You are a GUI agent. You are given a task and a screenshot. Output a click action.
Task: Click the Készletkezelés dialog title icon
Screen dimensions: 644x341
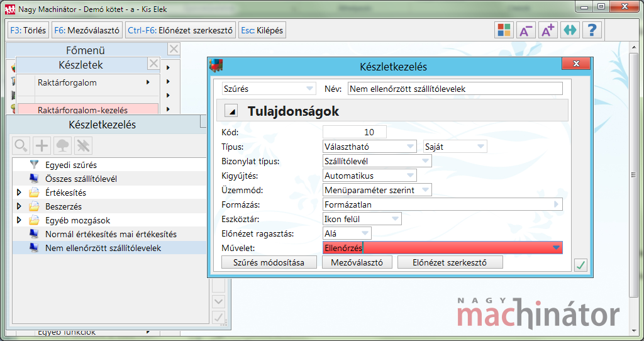(216, 65)
